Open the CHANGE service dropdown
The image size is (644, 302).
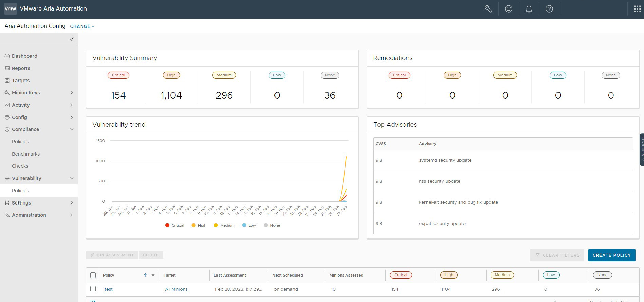click(x=82, y=26)
